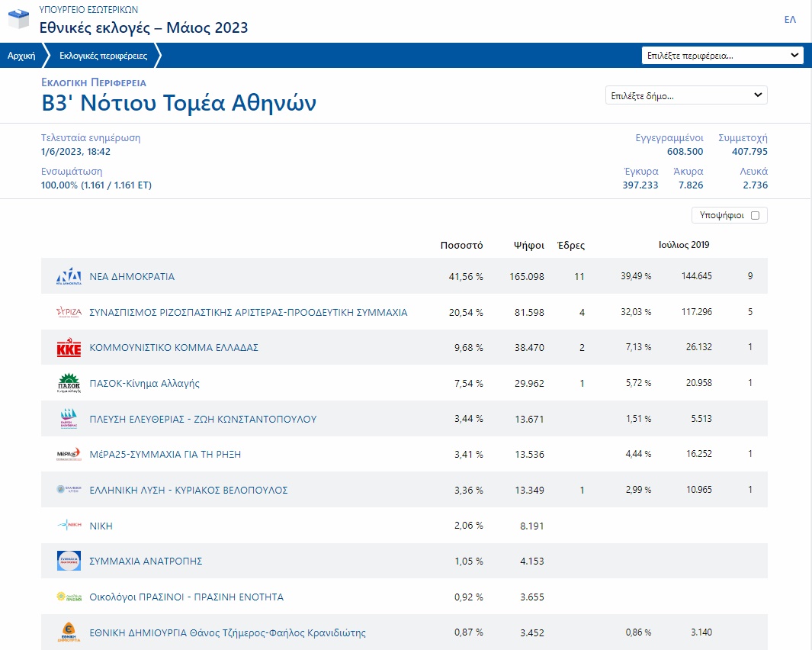The image size is (812, 650).
Task: Open the ΠΑΣΟΚ-Κίνημα Αλλαγής link
Action: 144,384
